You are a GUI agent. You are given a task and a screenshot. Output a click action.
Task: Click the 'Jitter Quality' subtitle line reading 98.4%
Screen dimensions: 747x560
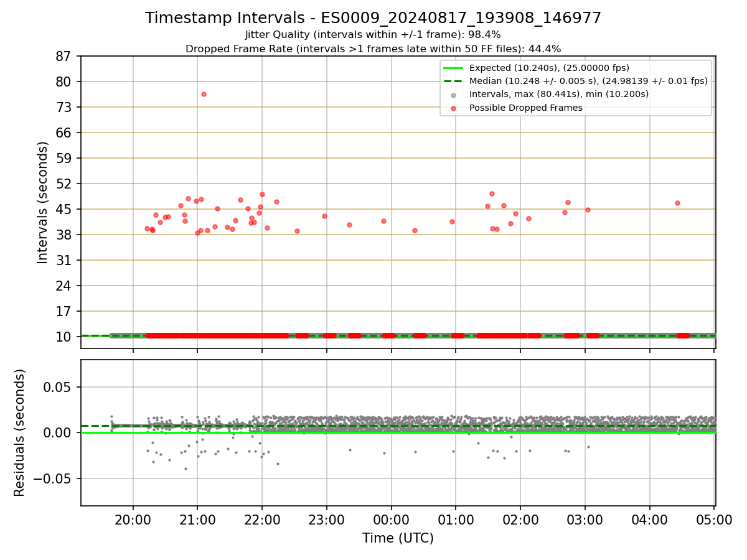tap(373, 35)
